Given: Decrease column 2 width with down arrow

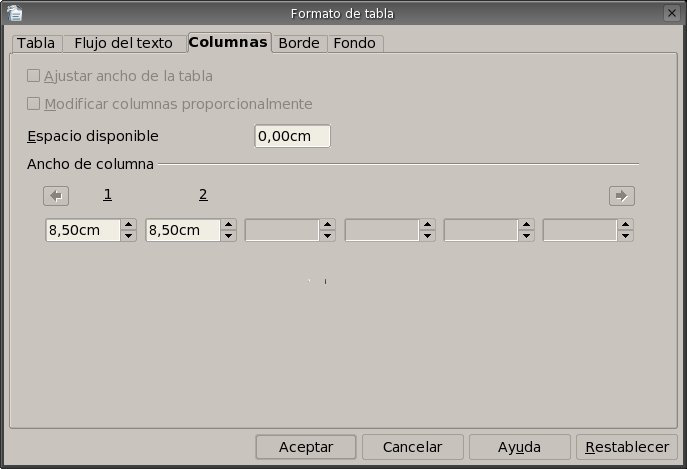Looking at the screenshot, I should pyautogui.click(x=228, y=236).
